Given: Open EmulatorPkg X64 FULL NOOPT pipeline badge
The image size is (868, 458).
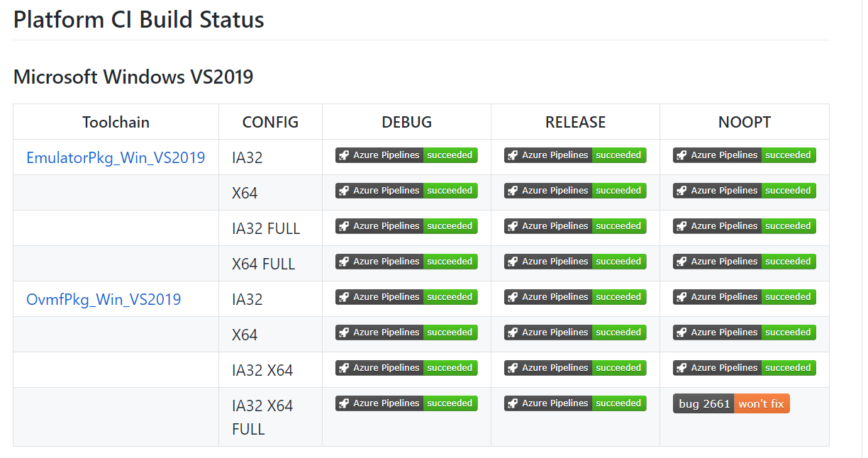Looking at the screenshot, I should pyautogui.click(x=745, y=262).
